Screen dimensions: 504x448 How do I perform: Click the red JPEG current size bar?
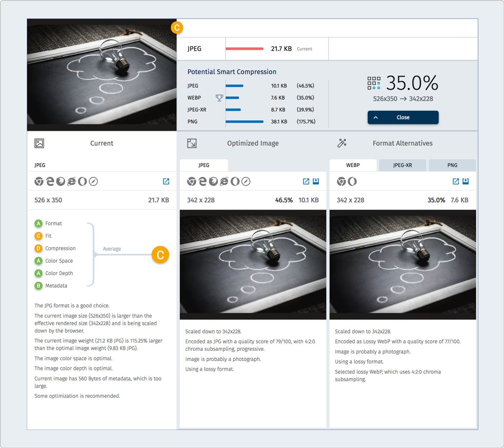(244, 49)
